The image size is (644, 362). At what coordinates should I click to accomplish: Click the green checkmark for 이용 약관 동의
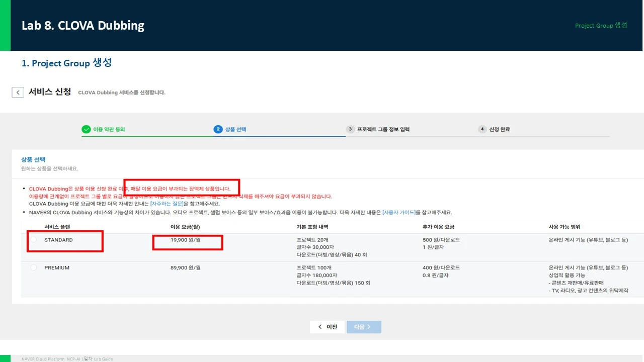86,129
